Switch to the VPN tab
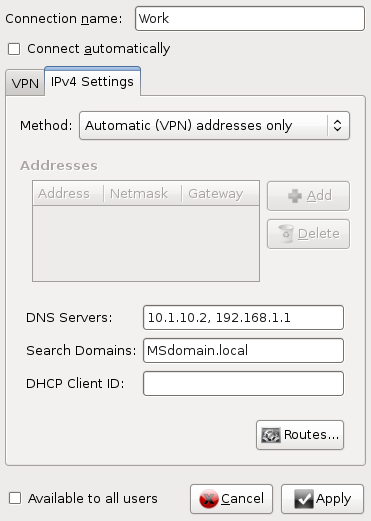This screenshot has width=371, height=521. (25, 83)
